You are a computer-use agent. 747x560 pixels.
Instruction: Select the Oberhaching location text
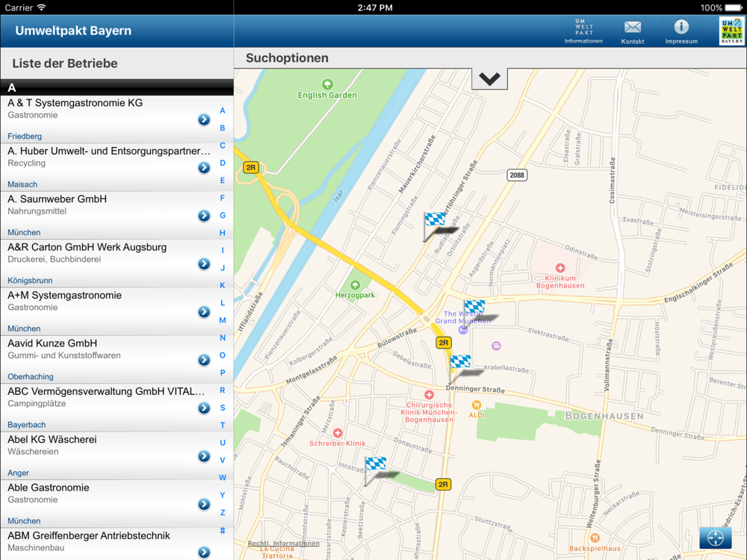point(31,376)
